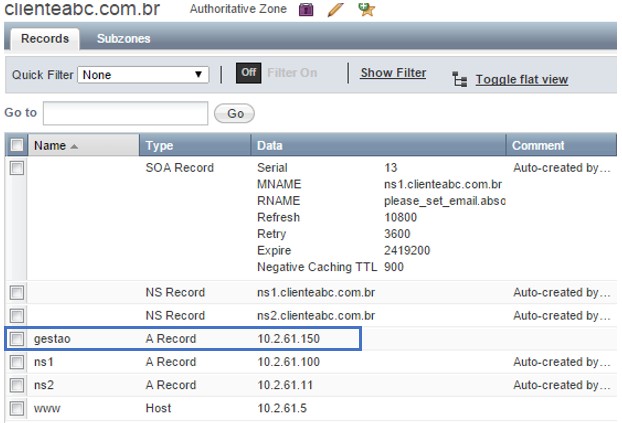Tick the select-all checkbox in the table header
This screenshot has width=622, height=423.
pyautogui.click(x=16, y=146)
